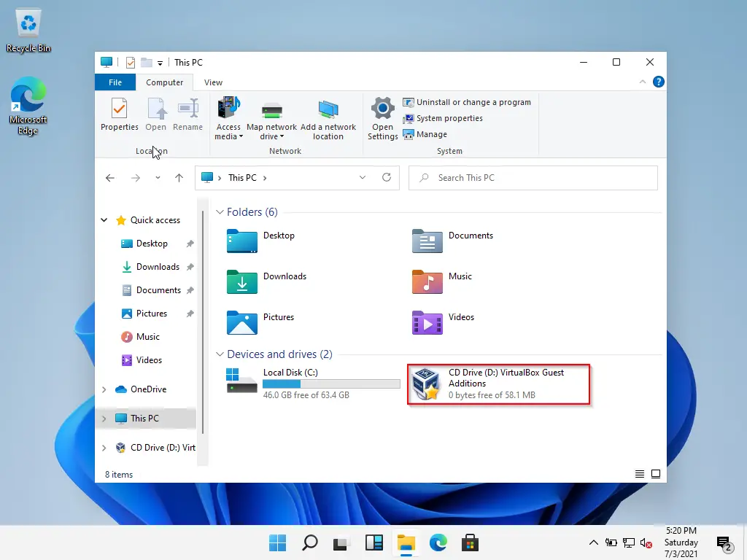Collapse the Folders (6) group

[x=220, y=212]
